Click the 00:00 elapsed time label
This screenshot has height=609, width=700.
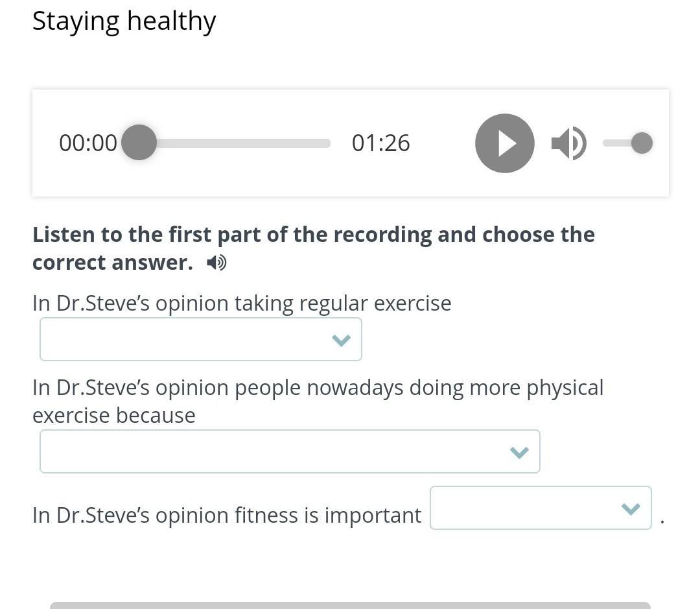click(88, 143)
